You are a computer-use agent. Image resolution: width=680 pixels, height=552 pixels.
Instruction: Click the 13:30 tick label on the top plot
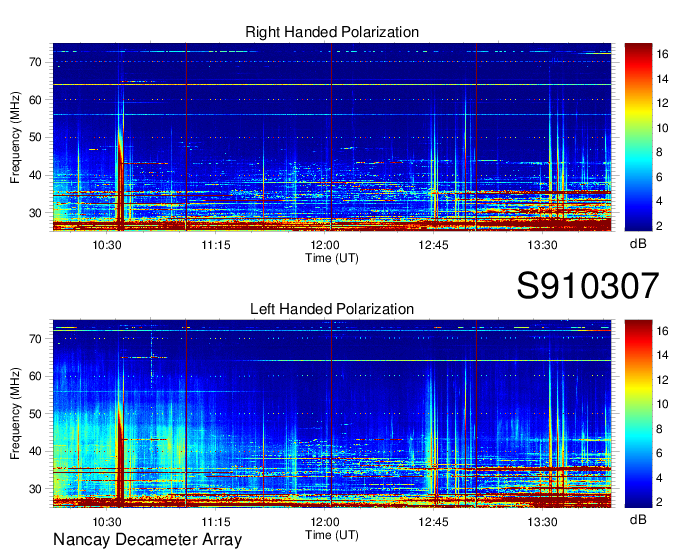point(543,245)
